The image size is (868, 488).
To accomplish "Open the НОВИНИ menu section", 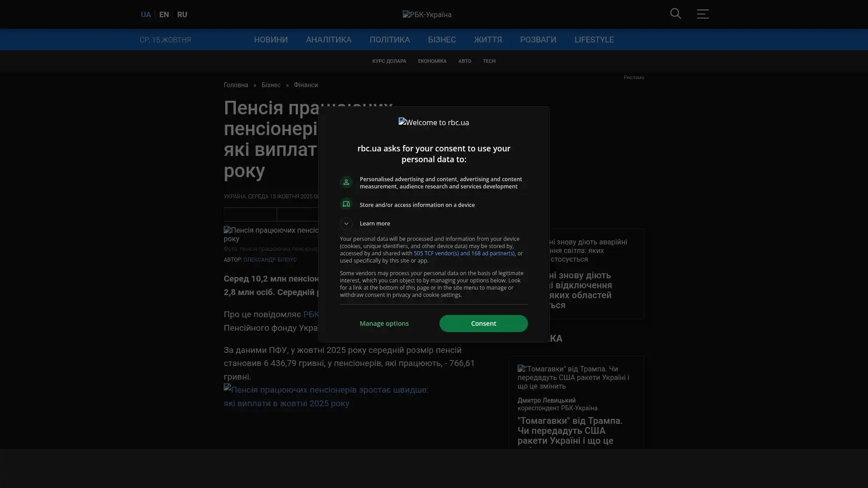I will point(270,40).
